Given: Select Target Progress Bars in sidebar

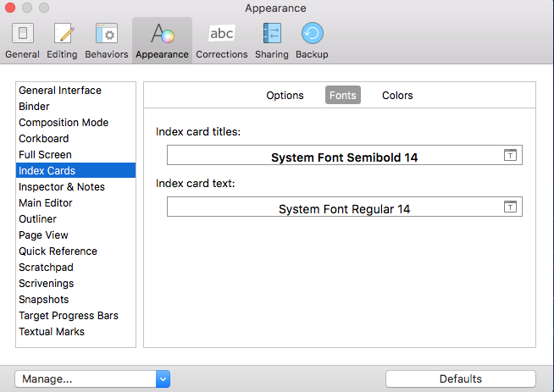Looking at the screenshot, I should 69,316.
